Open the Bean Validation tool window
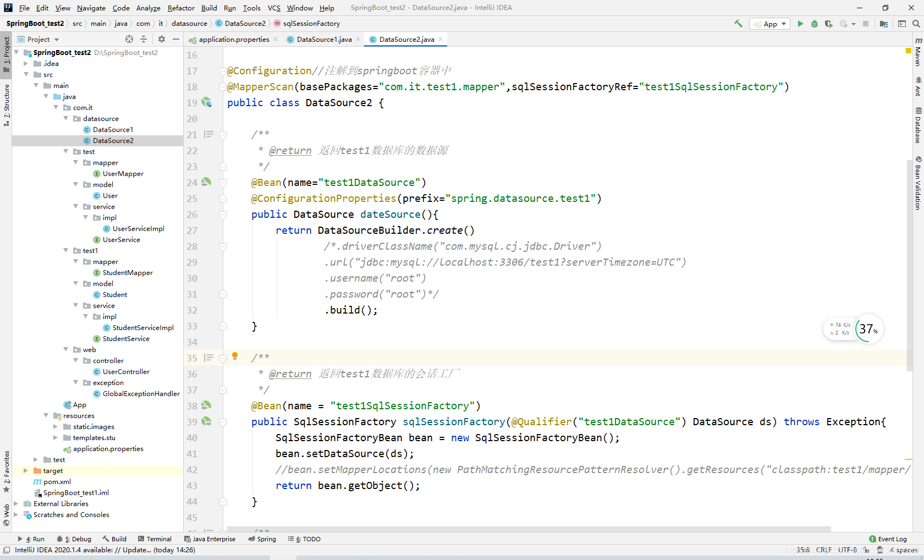924x560 pixels. (918, 183)
